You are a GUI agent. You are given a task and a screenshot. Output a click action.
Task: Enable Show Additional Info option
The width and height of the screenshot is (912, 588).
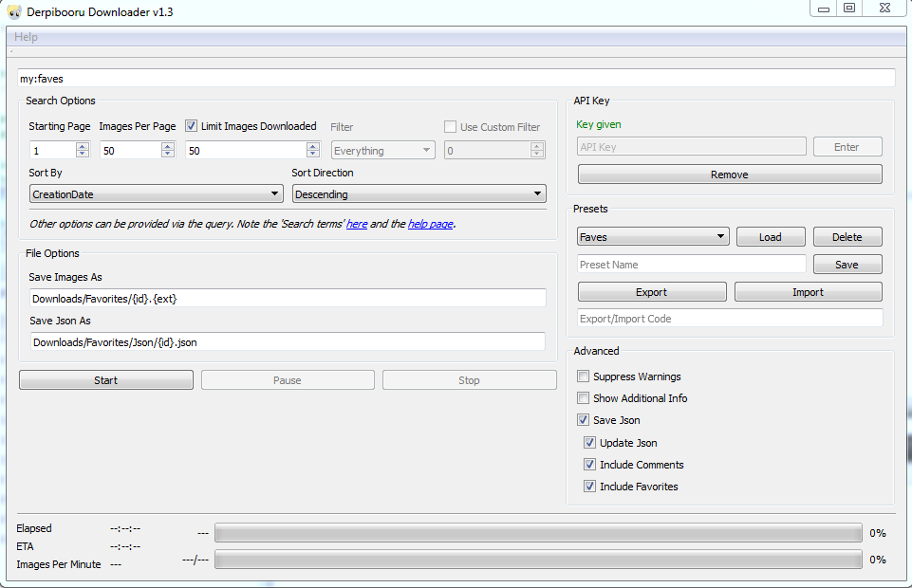[583, 398]
